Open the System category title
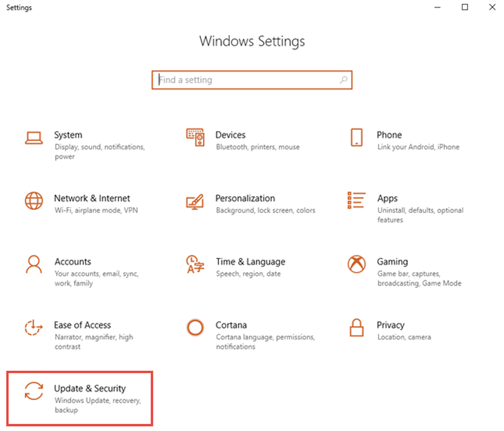 (x=68, y=135)
